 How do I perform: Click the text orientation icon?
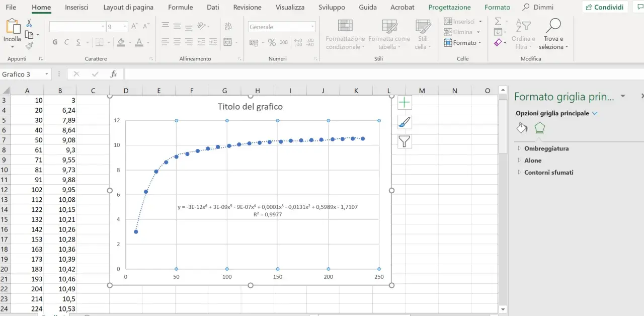point(202,26)
